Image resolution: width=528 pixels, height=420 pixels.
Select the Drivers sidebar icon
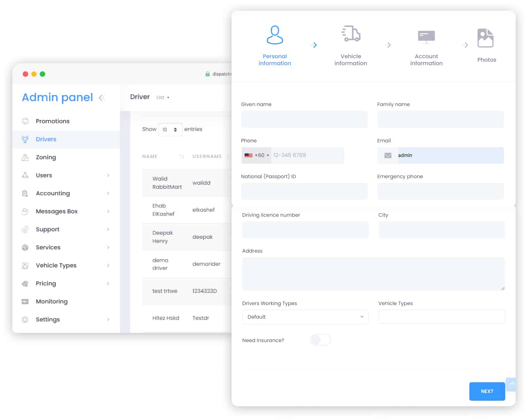25,139
